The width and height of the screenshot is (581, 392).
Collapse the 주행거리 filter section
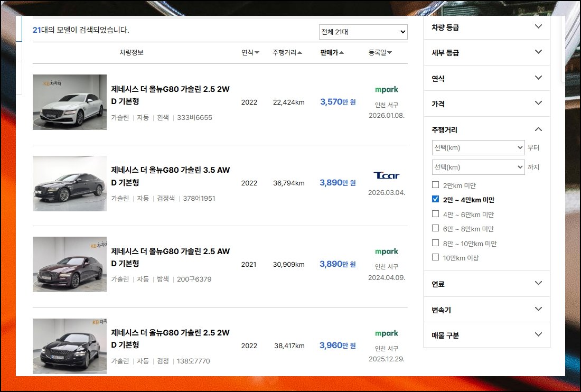pos(487,129)
